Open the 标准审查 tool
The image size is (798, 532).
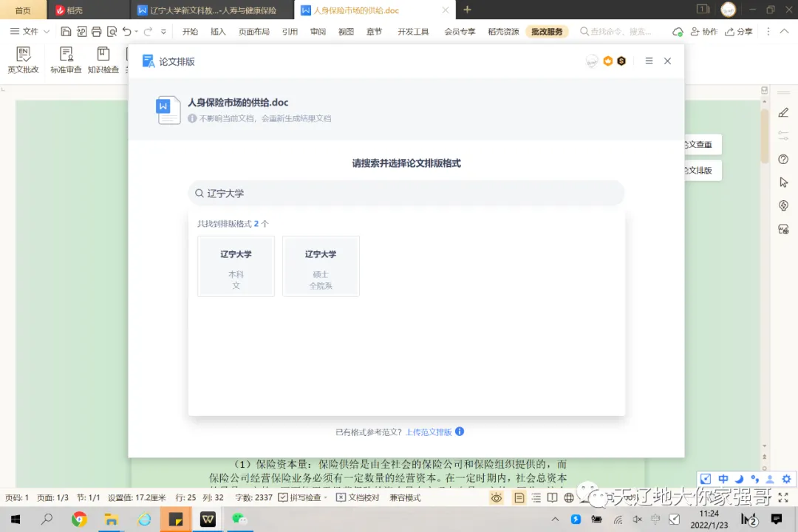point(66,60)
